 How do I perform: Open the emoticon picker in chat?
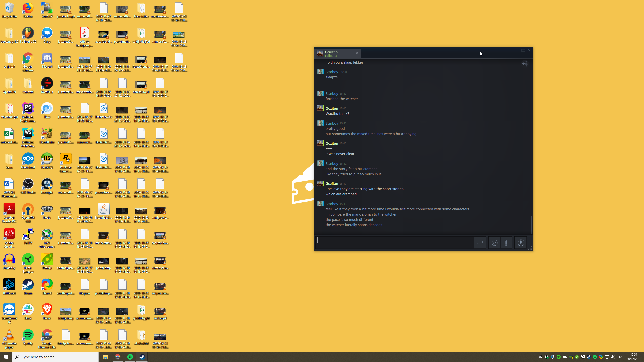click(494, 243)
